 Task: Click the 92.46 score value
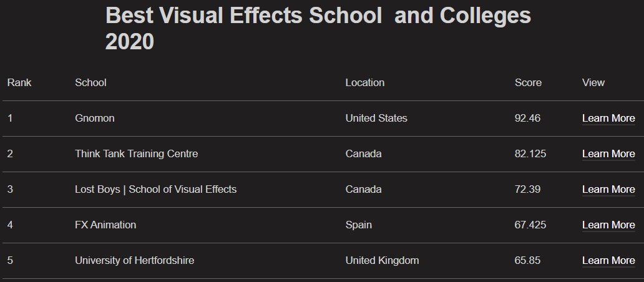click(x=527, y=118)
